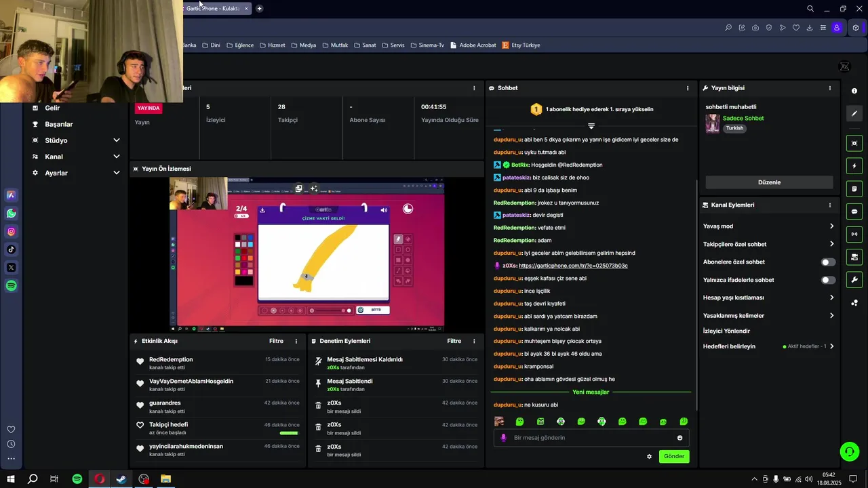The width and height of the screenshot is (868, 488).
Task: Open the garticphone.com link in chat
Action: (x=573, y=266)
